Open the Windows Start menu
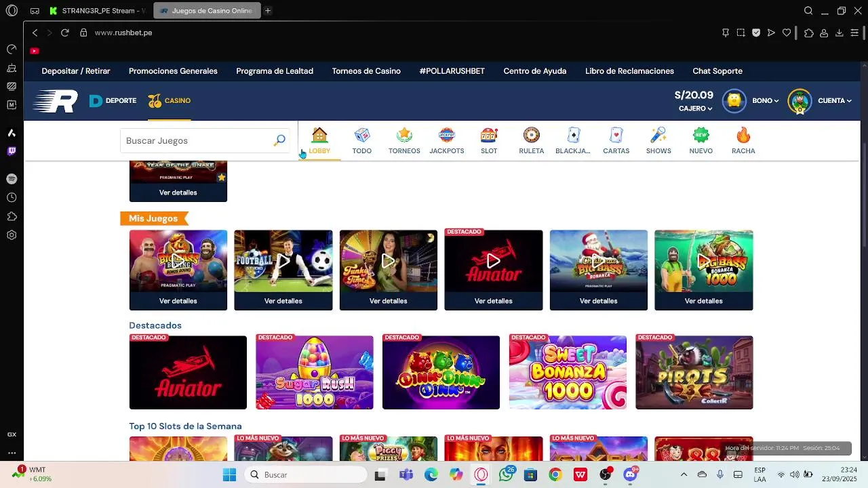868x488 pixels. coord(229,474)
